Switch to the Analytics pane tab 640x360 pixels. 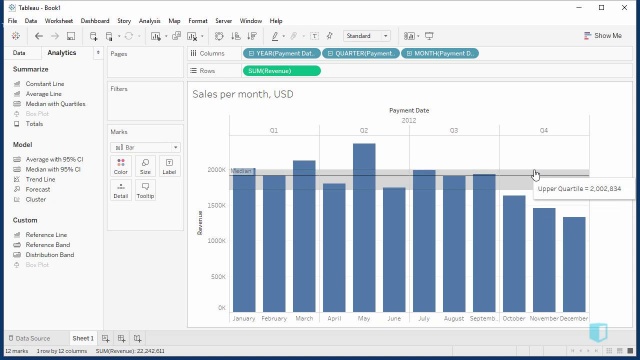(x=62, y=53)
